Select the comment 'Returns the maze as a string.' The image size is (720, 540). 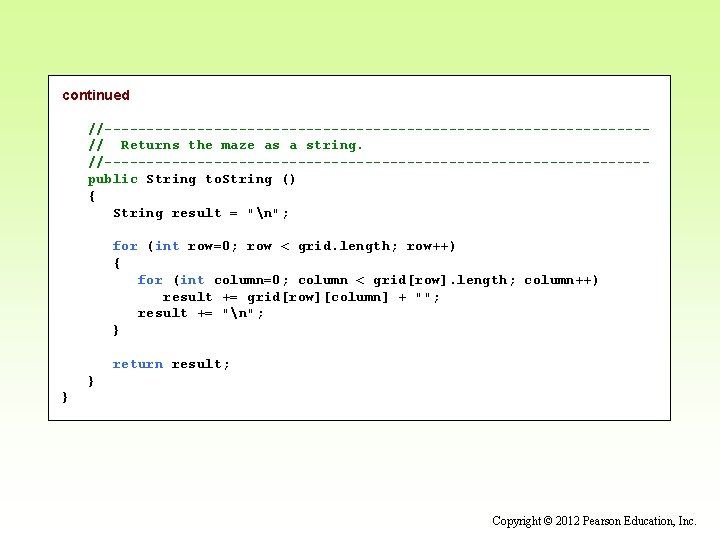click(242, 146)
